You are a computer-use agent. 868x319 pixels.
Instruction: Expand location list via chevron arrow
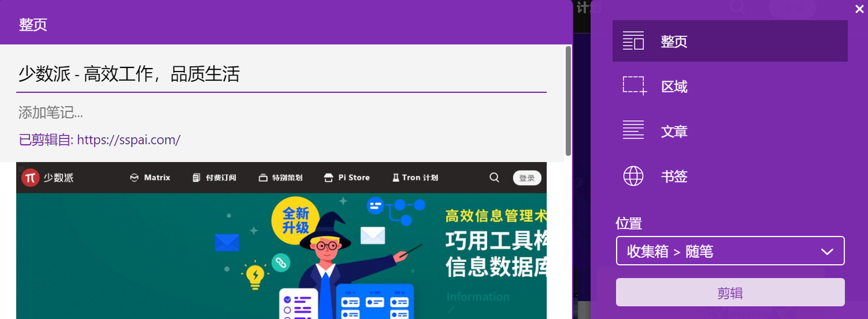point(827,252)
